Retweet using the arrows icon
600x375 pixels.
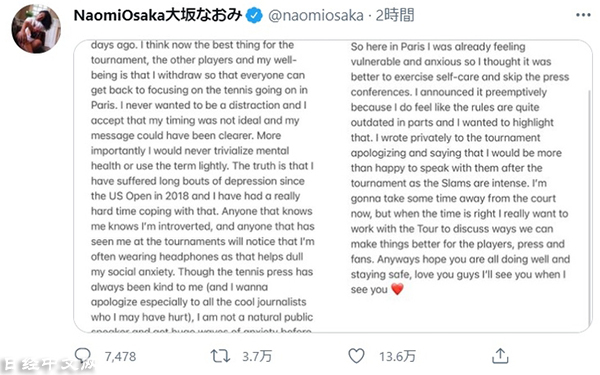(220, 356)
